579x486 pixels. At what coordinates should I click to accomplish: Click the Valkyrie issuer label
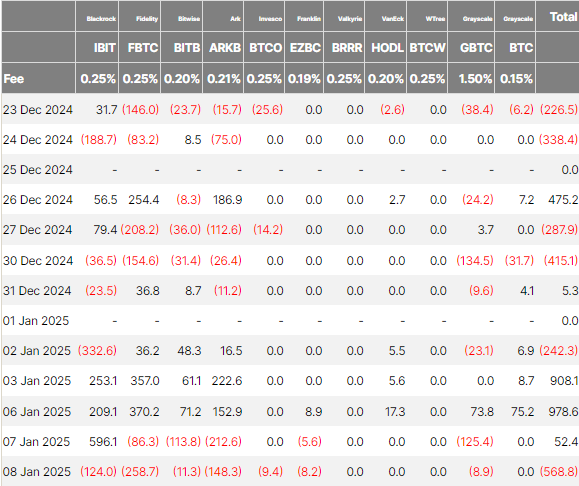[350, 19]
